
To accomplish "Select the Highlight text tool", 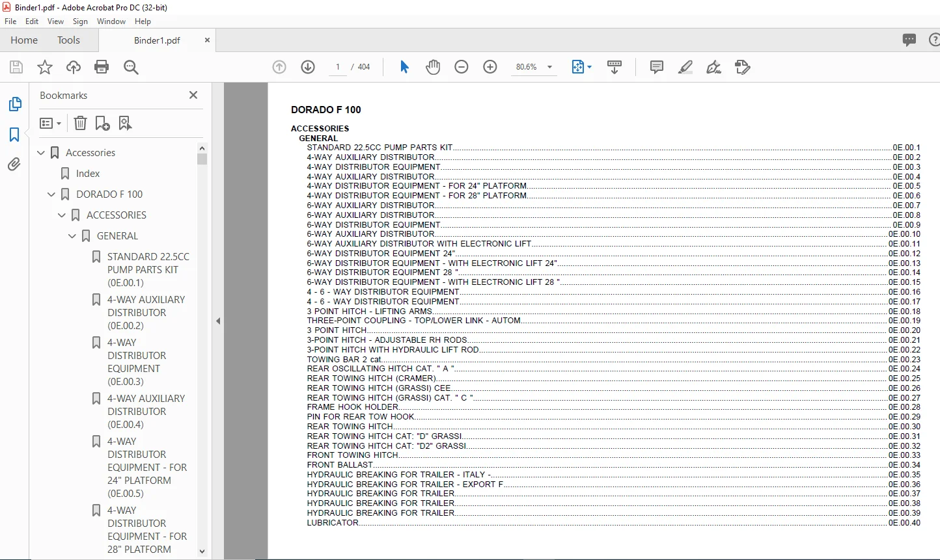I will tap(685, 67).
